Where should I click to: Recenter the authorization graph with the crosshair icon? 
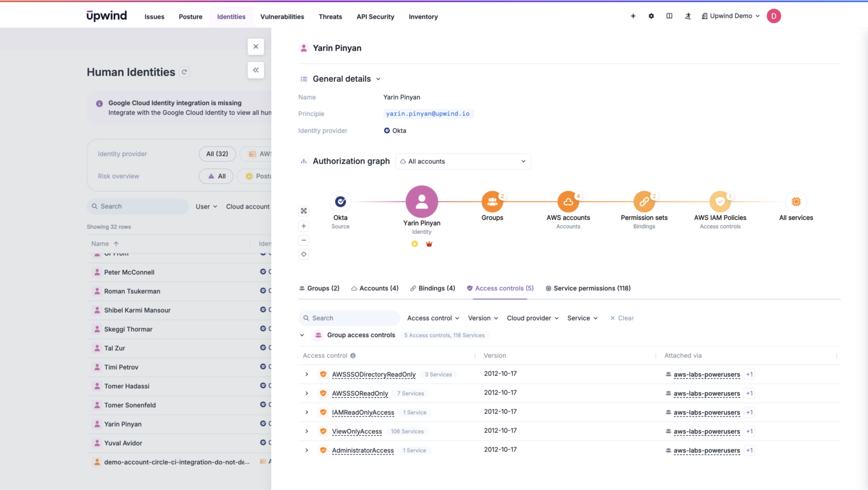point(303,254)
